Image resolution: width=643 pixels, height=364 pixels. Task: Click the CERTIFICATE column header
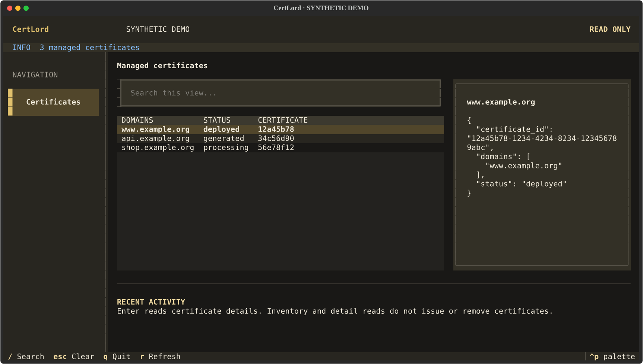(x=283, y=120)
